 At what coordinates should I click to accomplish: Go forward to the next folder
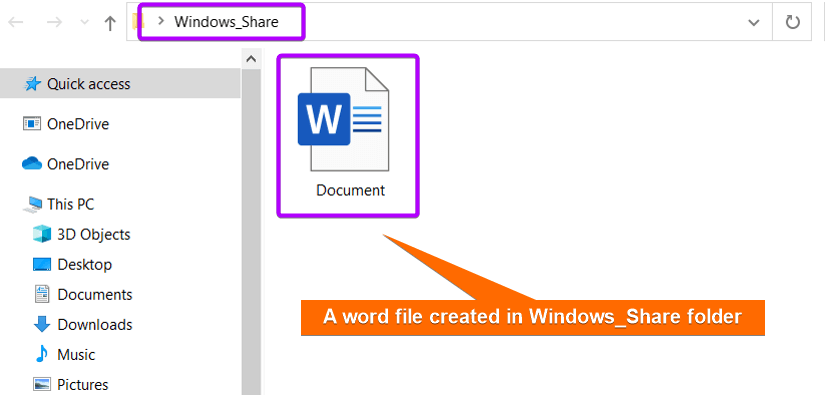pos(54,22)
